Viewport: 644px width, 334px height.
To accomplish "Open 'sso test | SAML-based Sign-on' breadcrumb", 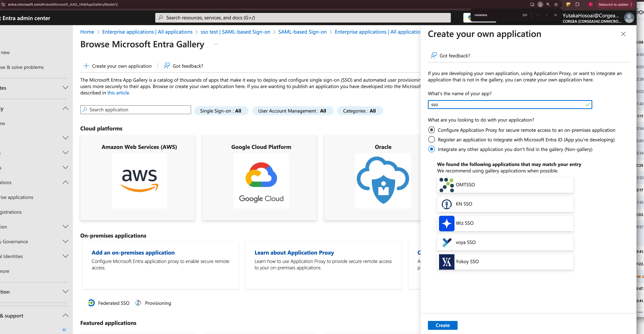I will pyautogui.click(x=235, y=32).
